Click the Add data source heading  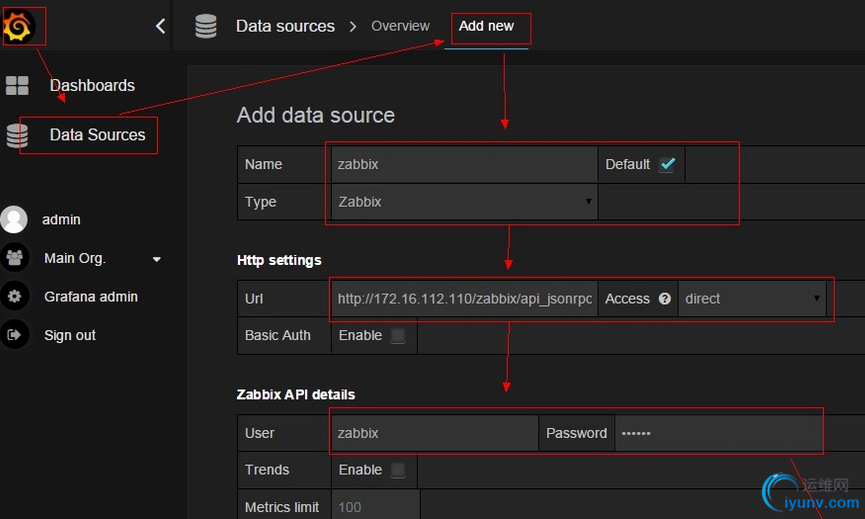click(x=316, y=115)
